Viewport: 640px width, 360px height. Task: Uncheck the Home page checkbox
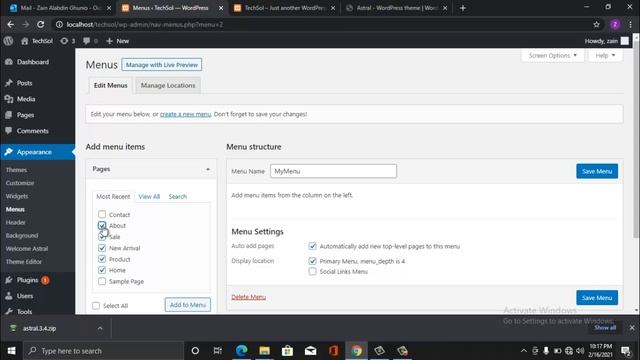tap(102, 270)
